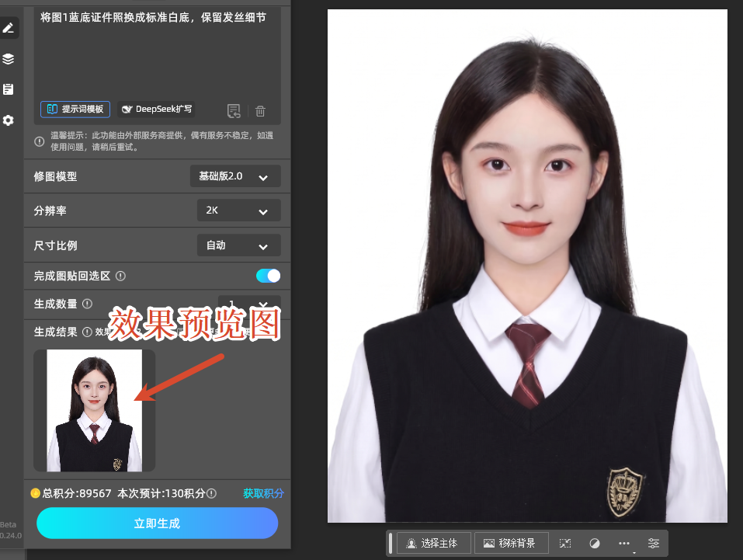Click the 获取积分 link
Screen dimensions: 743x560
[x=262, y=493]
